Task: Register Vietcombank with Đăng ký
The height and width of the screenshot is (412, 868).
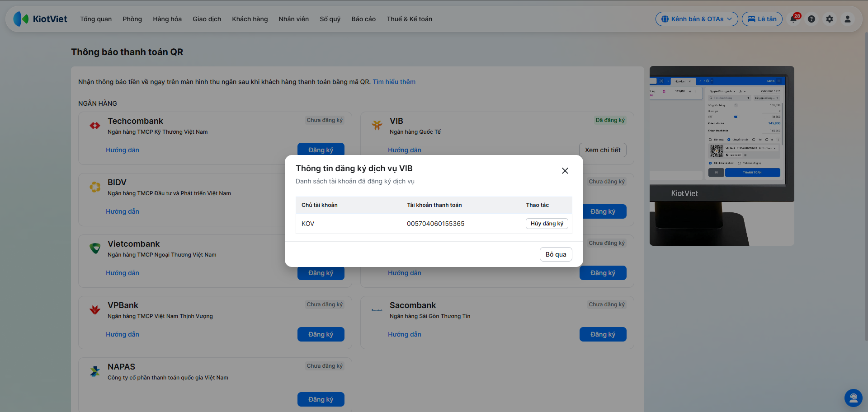Action: click(x=321, y=273)
